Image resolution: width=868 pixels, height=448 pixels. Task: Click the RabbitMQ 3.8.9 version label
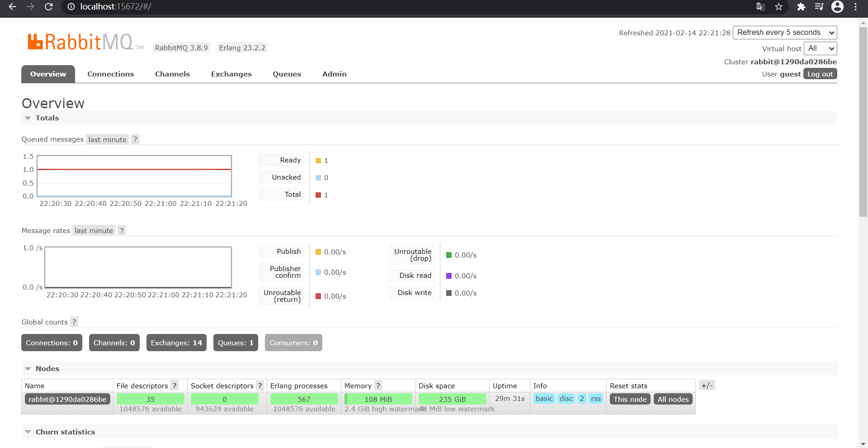181,48
